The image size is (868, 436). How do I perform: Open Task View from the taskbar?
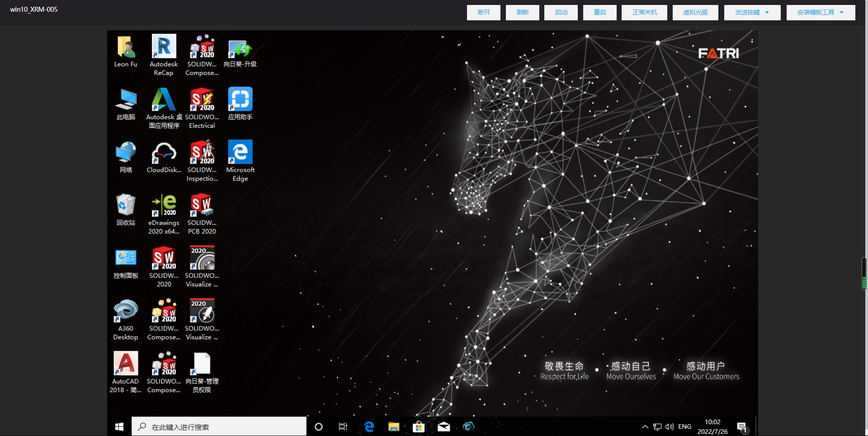click(343, 427)
